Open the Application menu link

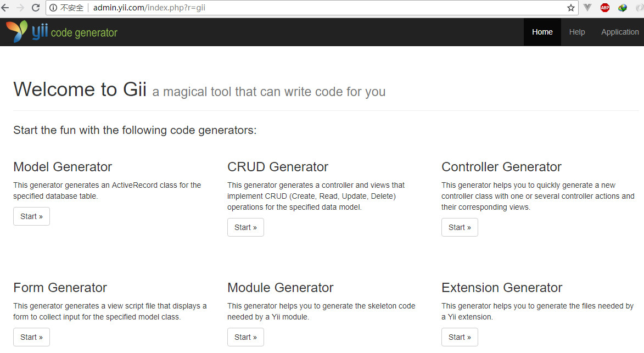click(x=620, y=32)
